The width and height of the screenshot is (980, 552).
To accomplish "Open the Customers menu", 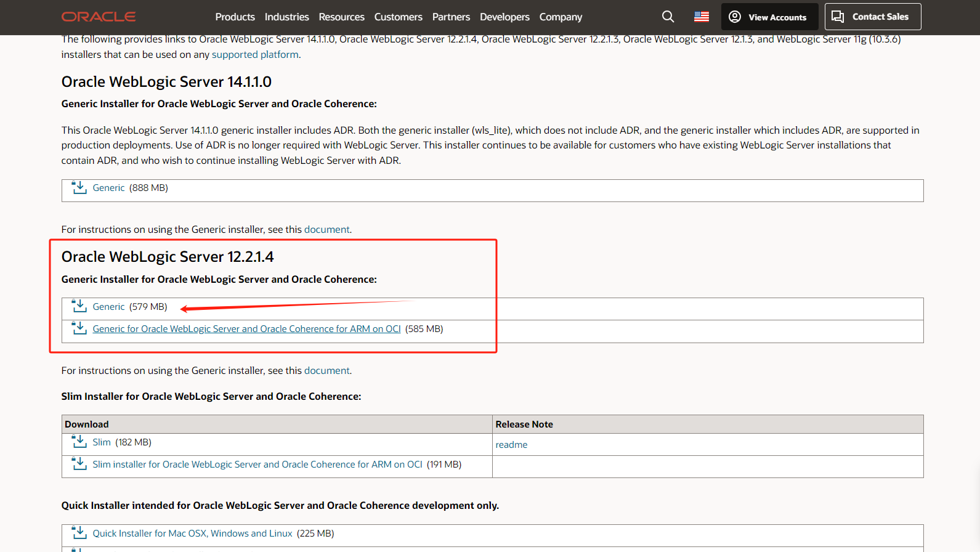I will point(398,17).
